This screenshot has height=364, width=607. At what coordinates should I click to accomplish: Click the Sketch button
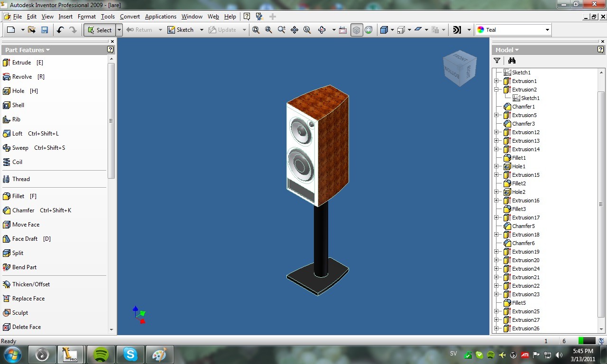coord(181,30)
